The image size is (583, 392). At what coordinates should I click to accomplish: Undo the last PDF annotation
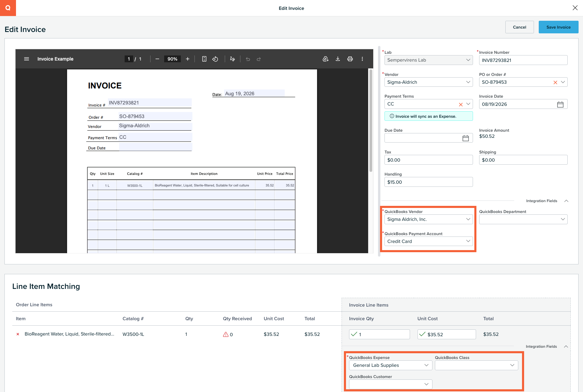[248, 59]
